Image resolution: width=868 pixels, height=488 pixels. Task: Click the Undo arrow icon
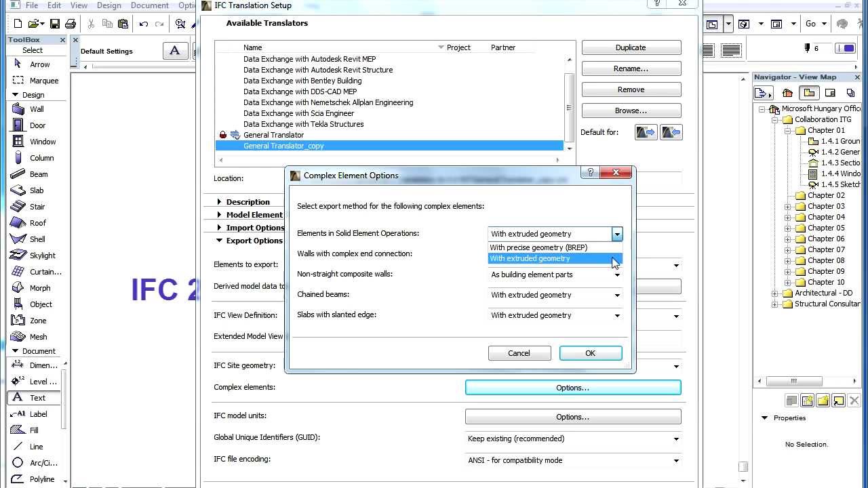144,24
